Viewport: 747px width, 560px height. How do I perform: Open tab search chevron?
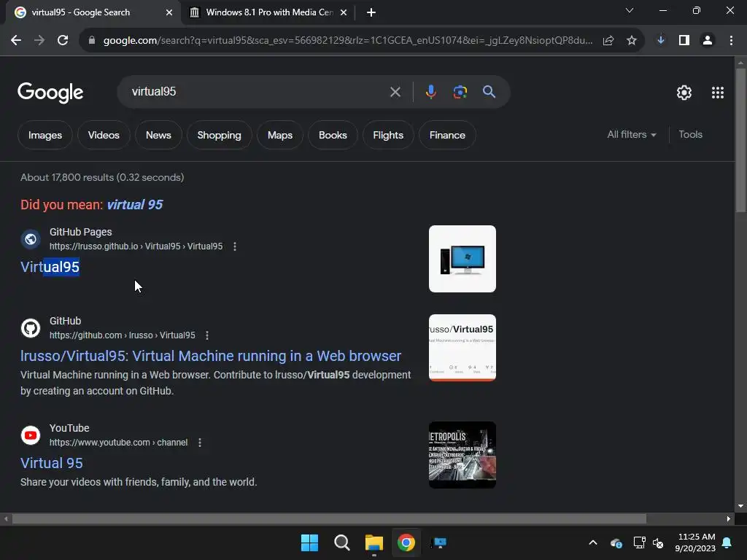click(x=630, y=10)
